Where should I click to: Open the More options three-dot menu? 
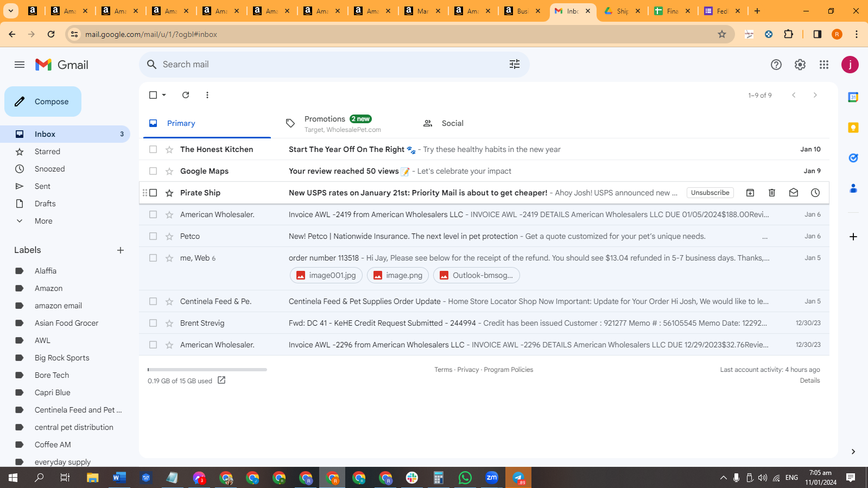(x=207, y=95)
